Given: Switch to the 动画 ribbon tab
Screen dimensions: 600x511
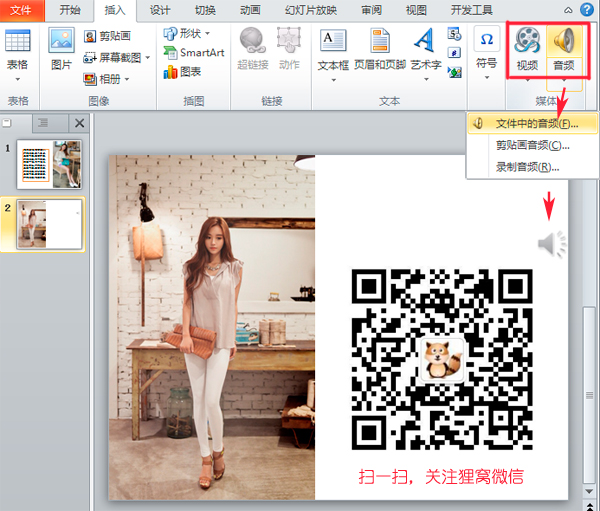Looking at the screenshot, I should pyautogui.click(x=250, y=10).
